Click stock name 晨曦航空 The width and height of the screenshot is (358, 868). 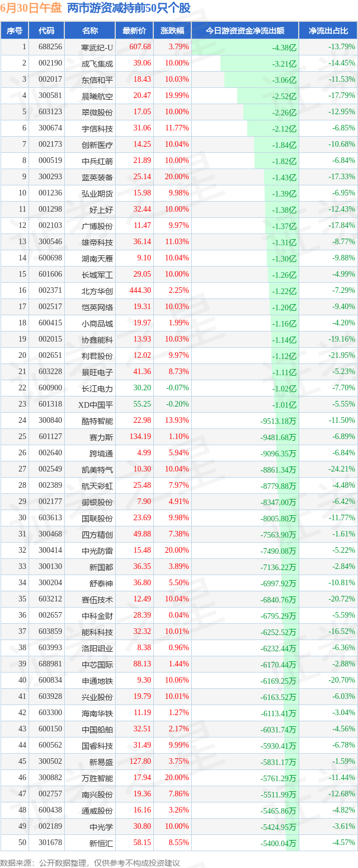[97, 96]
